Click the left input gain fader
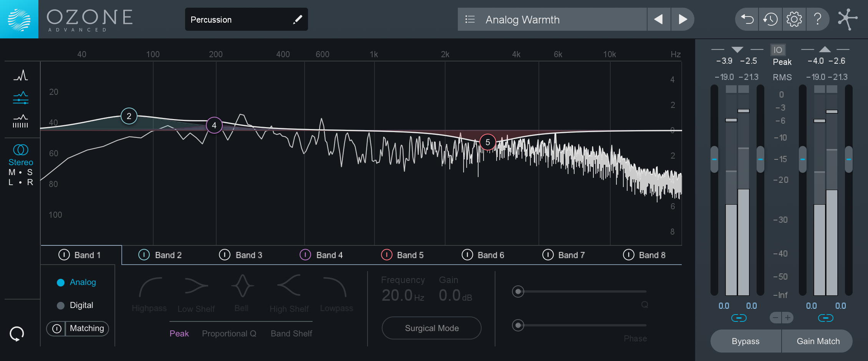Viewport: 868px width, 361px height. (714, 159)
